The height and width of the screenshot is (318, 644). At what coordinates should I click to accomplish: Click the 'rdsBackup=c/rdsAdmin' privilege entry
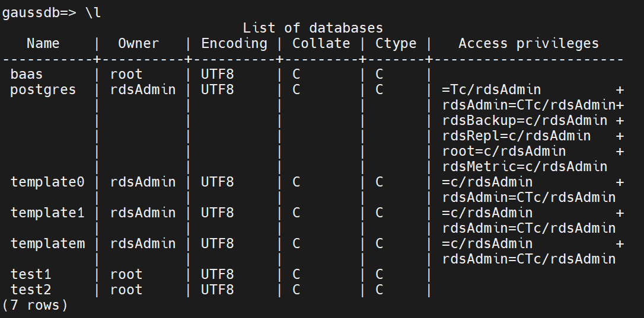click(x=524, y=120)
